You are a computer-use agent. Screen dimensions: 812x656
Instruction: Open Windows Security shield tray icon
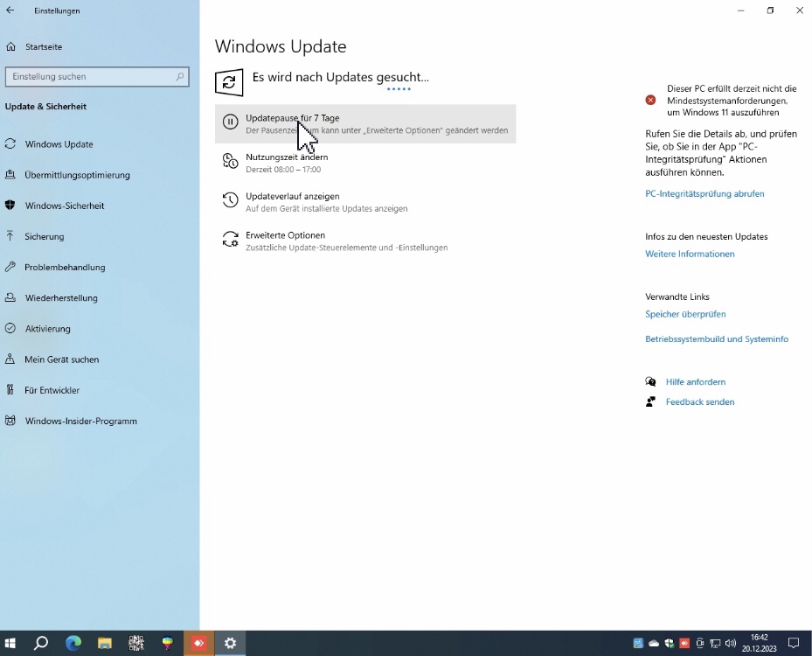669,644
